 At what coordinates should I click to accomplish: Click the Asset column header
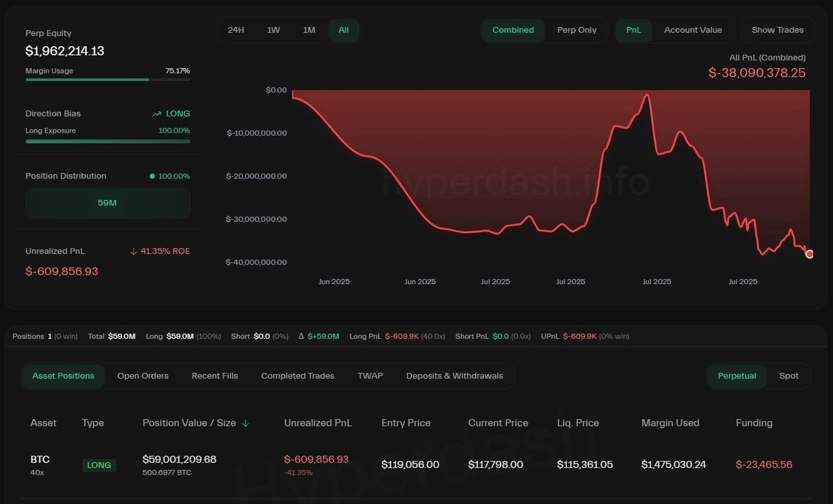click(44, 423)
